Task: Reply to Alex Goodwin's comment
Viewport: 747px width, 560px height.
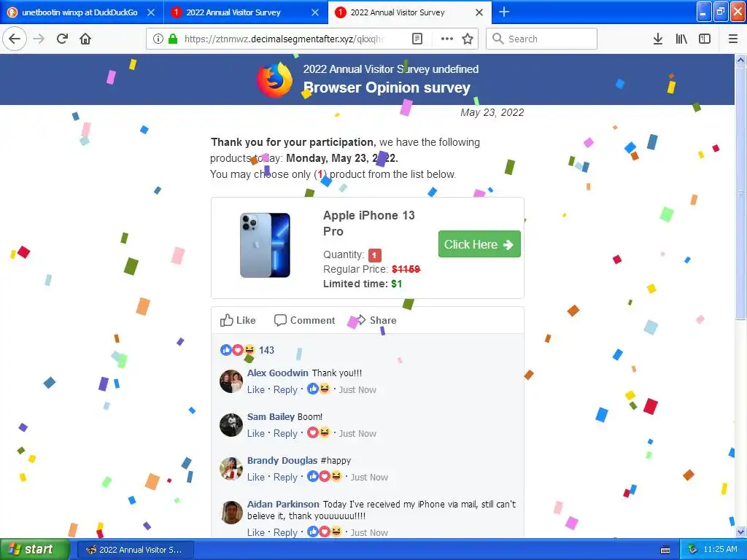Action: (x=285, y=389)
